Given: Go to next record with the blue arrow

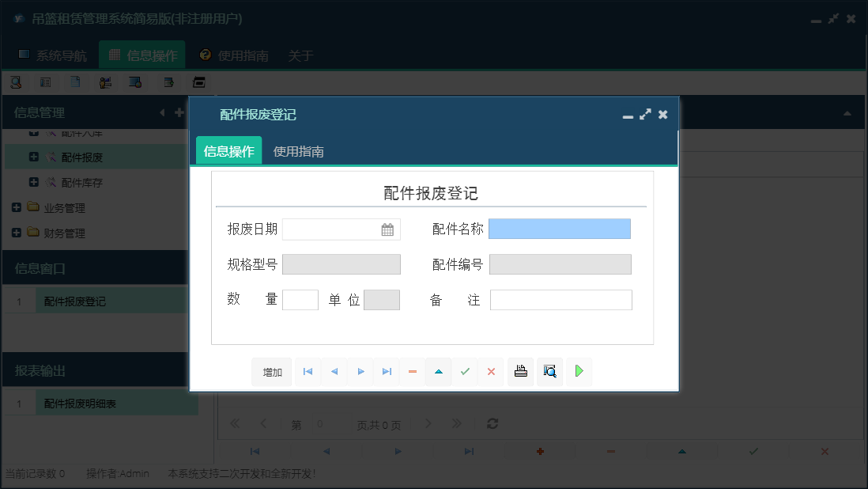Looking at the screenshot, I should [x=360, y=371].
